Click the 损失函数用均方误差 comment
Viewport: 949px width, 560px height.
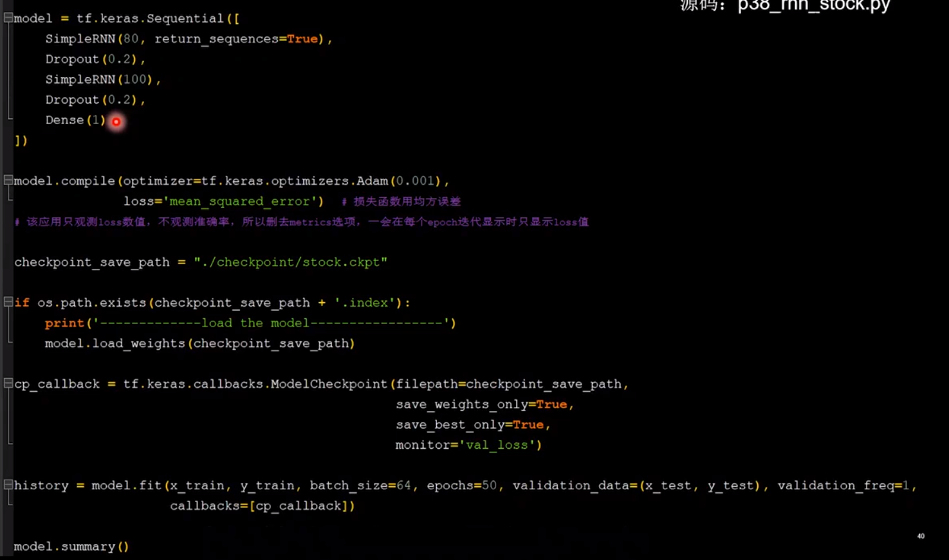pyautogui.click(x=401, y=202)
